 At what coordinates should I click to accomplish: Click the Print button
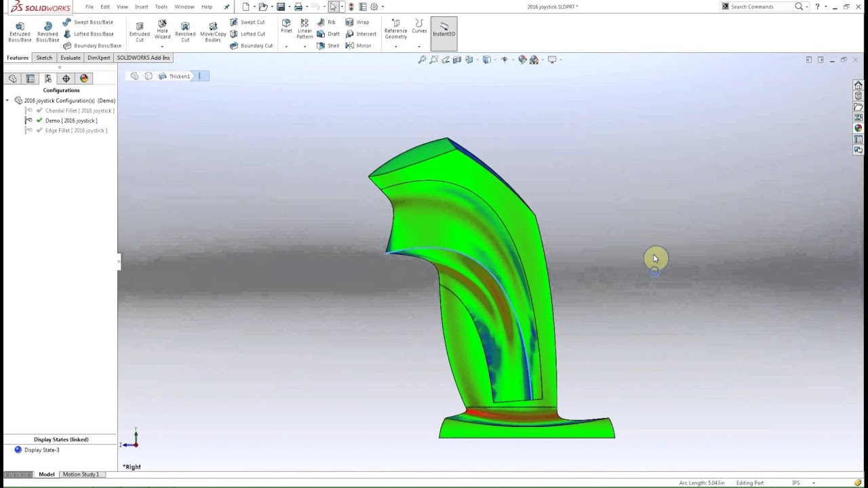(x=298, y=7)
